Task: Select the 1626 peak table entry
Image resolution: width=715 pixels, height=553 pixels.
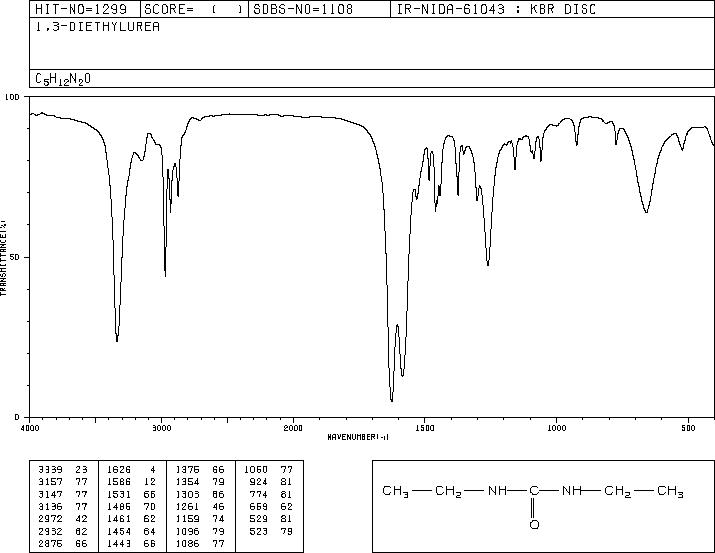Action: click(x=131, y=470)
